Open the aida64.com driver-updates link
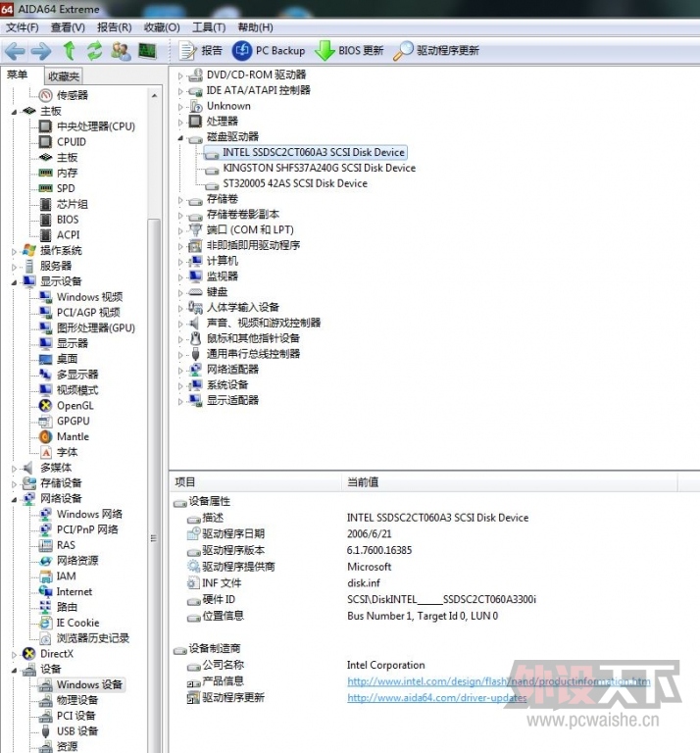This screenshot has height=753, width=700. pyautogui.click(x=436, y=697)
